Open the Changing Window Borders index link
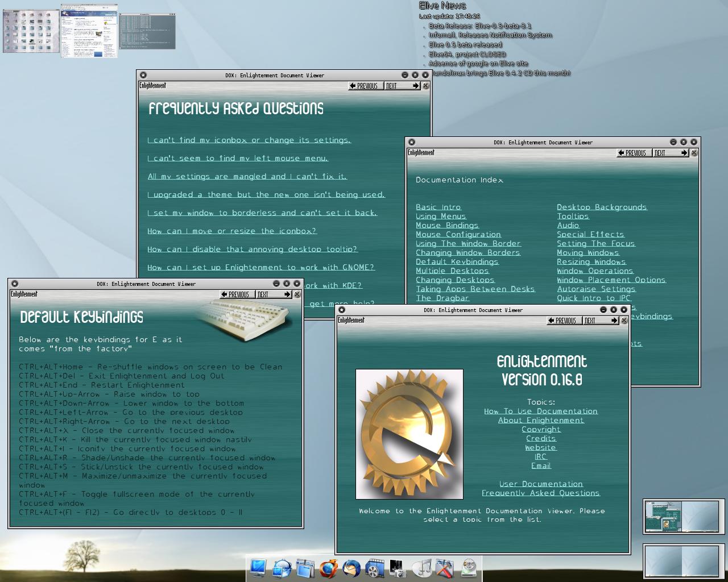 [x=468, y=253]
